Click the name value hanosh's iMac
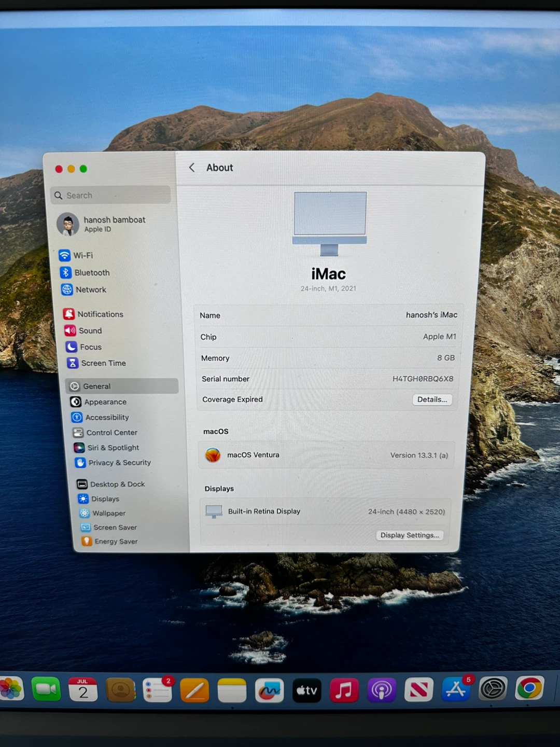Viewport: 560px width, 747px height. (431, 315)
